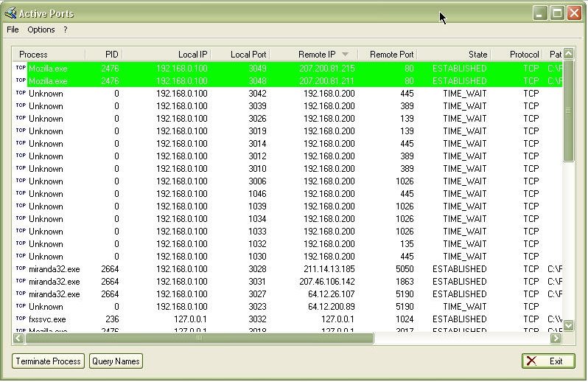Click the Terminate Process button
The width and height of the screenshot is (588, 382).
[48, 361]
